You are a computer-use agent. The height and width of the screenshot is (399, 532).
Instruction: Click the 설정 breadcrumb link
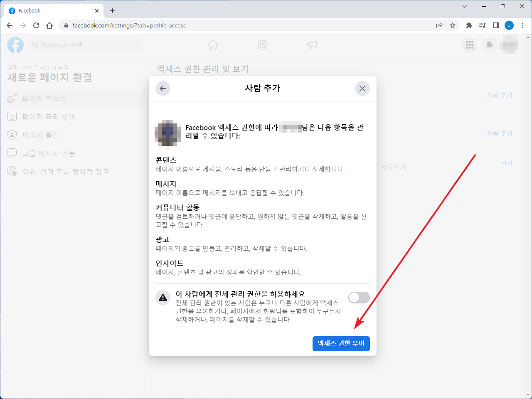pyautogui.click(x=12, y=68)
